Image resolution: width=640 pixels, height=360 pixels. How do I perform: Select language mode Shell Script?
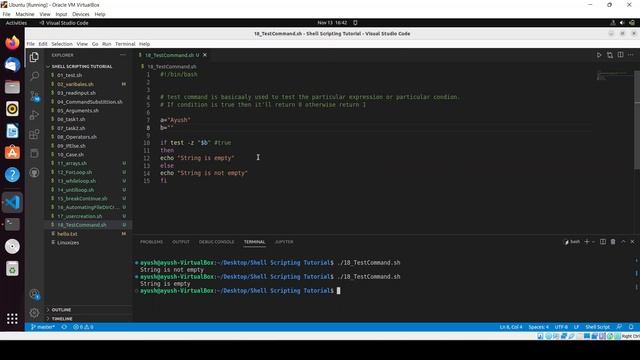coord(597,327)
